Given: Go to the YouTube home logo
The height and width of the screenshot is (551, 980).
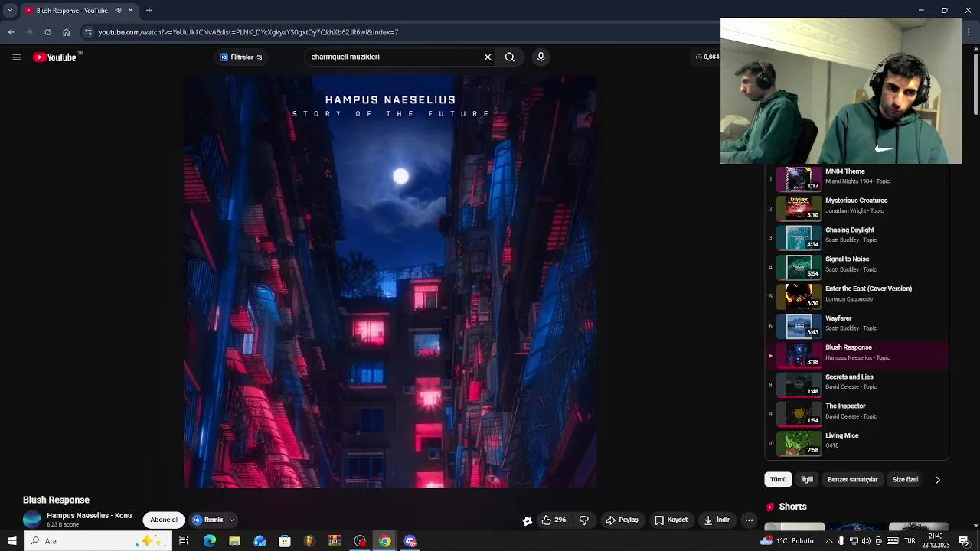Looking at the screenshot, I should tap(54, 57).
